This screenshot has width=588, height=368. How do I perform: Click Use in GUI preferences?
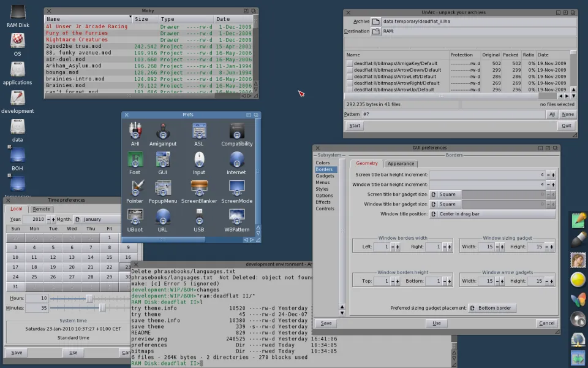point(436,323)
